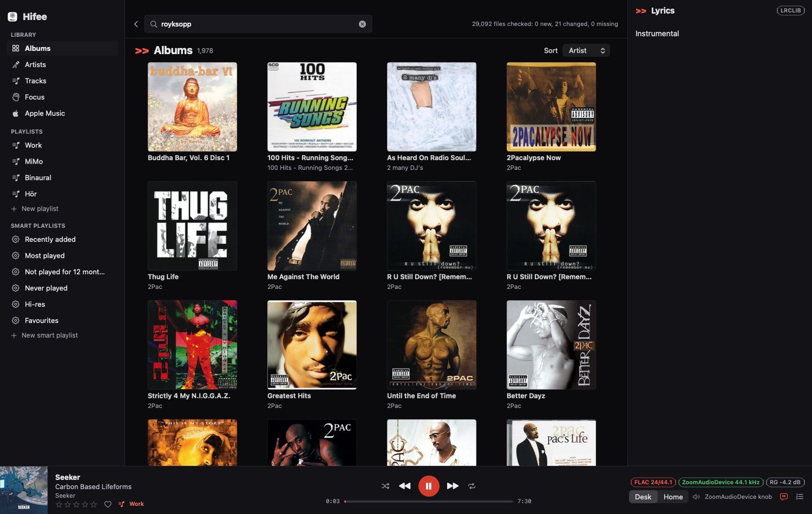Open the Never played smart playlist
The image size is (812, 514).
click(62, 288)
